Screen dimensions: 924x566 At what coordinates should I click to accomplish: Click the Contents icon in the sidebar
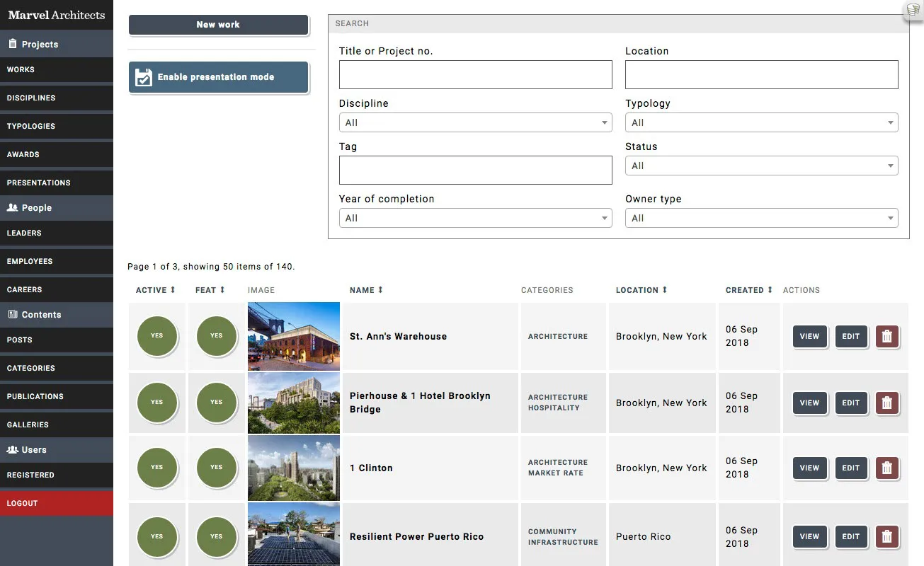(11, 315)
